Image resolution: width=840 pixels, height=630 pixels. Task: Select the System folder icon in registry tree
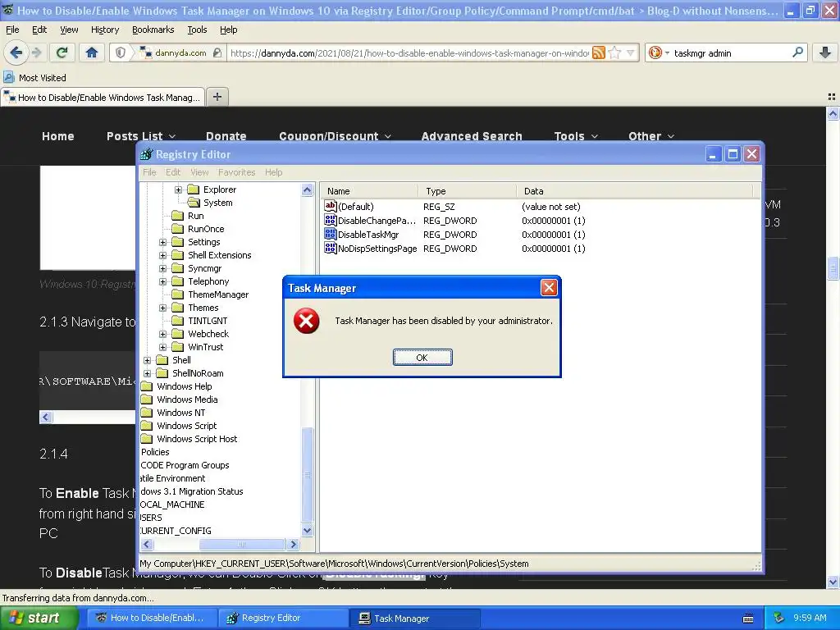coord(194,203)
